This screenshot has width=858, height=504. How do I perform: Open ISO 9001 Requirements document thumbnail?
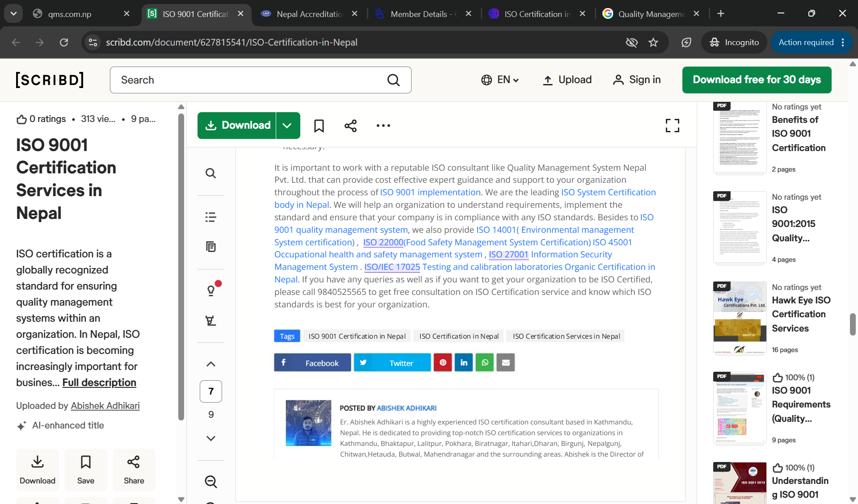[x=740, y=408]
